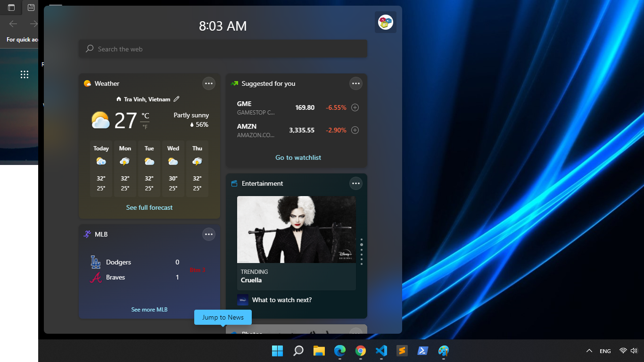Open What to watch next link
Screen dimensions: 644x362
point(282,300)
